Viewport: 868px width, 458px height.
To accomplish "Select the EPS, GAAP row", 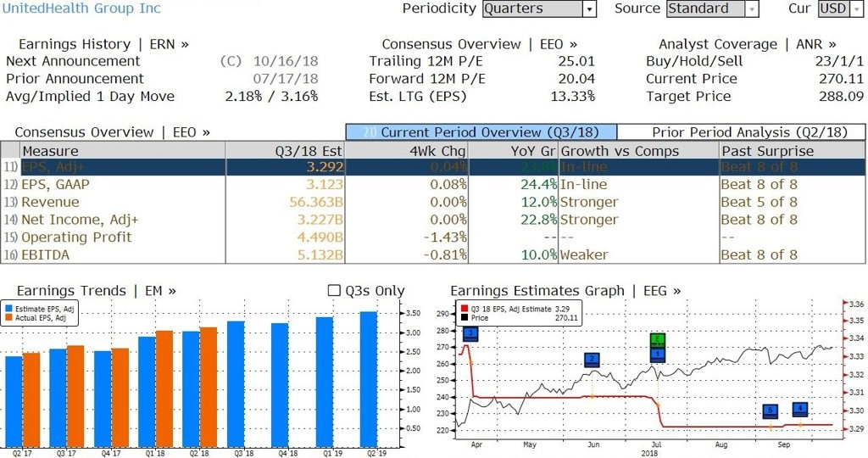I will pyautogui.click(x=433, y=184).
